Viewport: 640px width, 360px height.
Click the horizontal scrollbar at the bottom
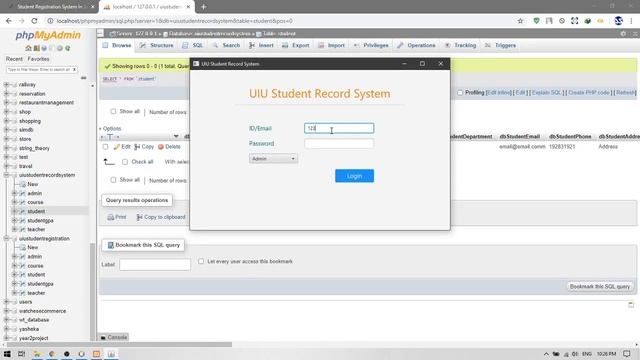point(119,344)
